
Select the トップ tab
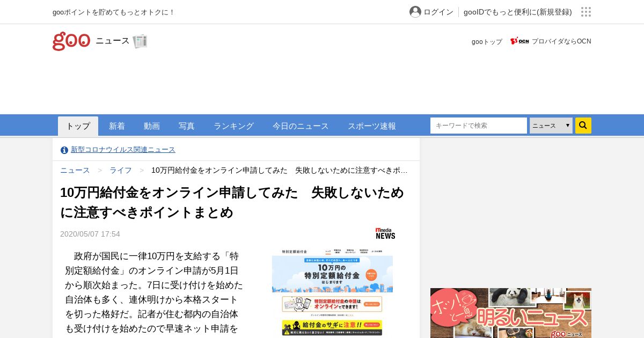coord(78,126)
